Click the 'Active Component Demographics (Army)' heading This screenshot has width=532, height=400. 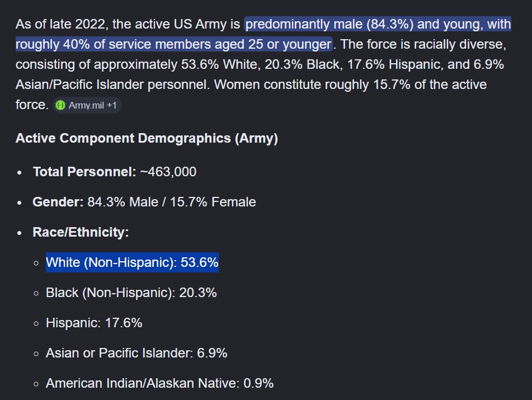pyautogui.click(x=147, y=138)
